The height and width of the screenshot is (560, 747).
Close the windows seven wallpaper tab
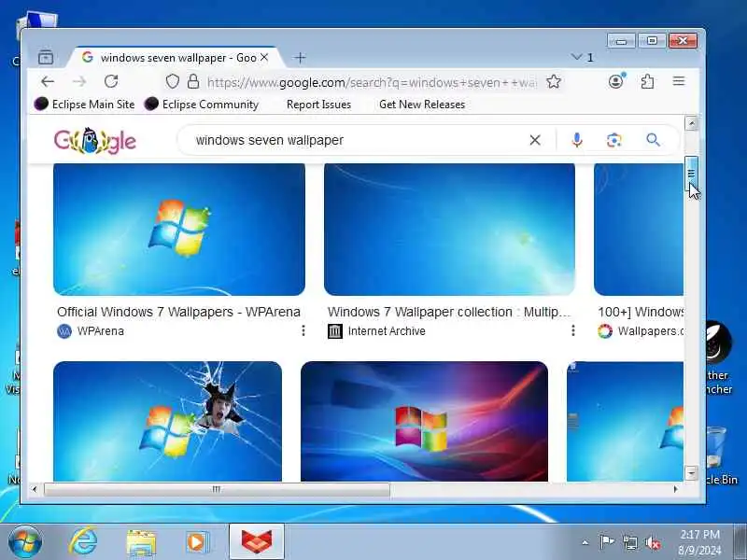pos(264,58)
